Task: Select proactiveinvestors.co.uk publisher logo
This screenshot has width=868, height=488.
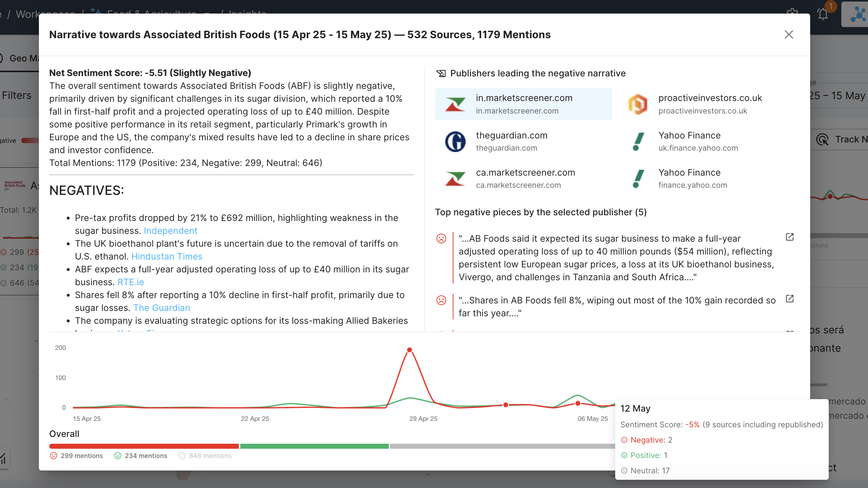Action: click(638, 104)
